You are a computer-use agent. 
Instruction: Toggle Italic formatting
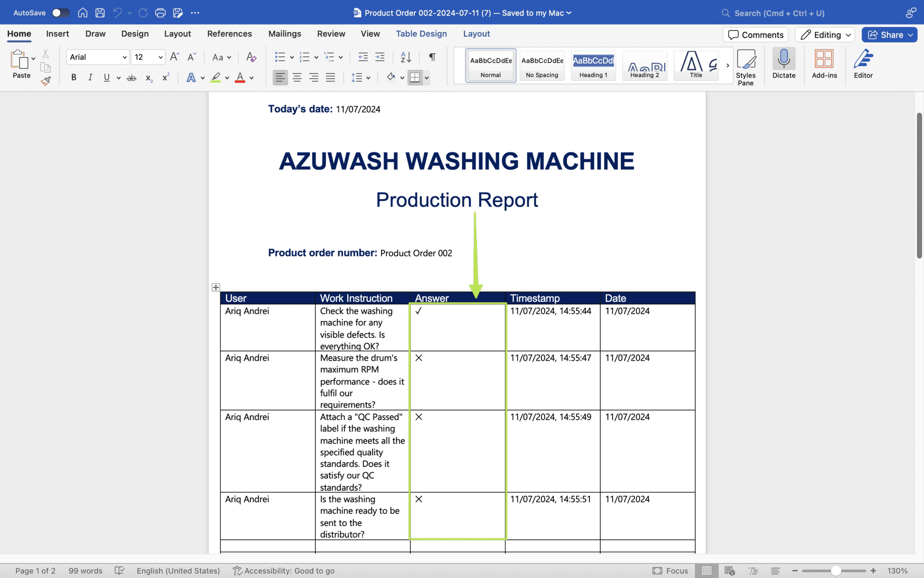point(90,78)
